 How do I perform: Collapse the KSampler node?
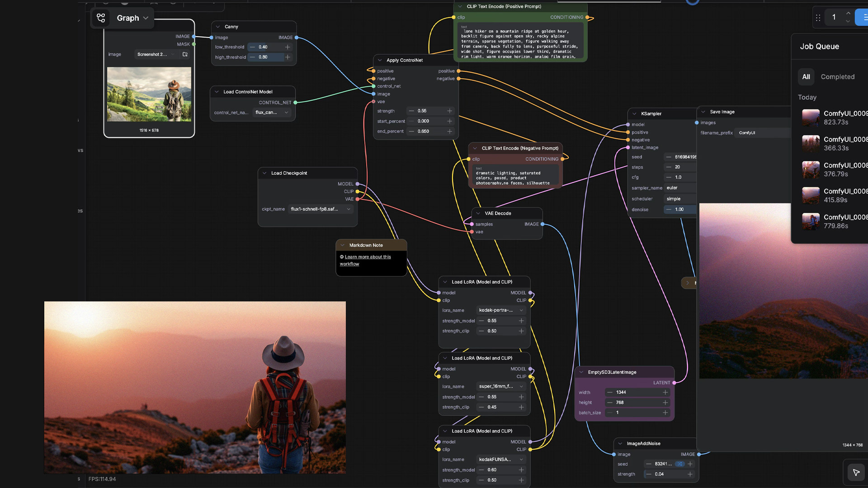(634, 114)
